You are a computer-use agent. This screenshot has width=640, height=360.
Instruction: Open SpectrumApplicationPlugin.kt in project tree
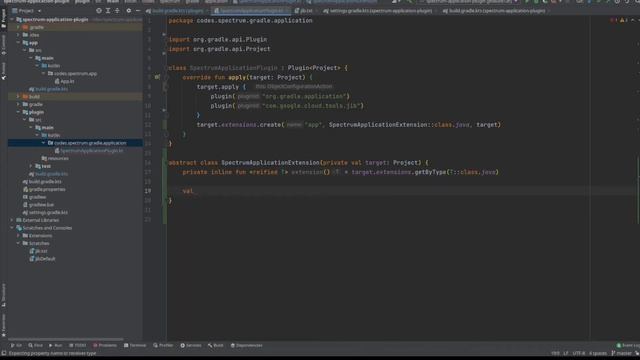click(x=89, y=151)
